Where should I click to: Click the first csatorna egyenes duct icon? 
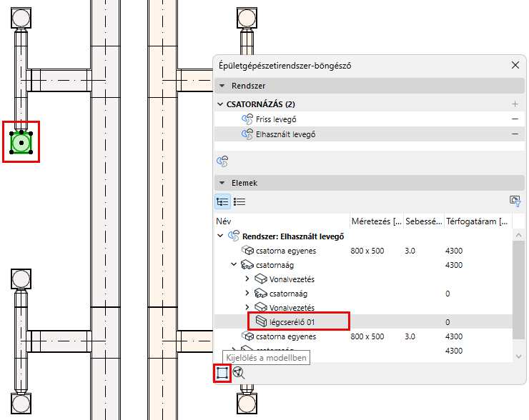pyautogui.click(x=247, y=251)
